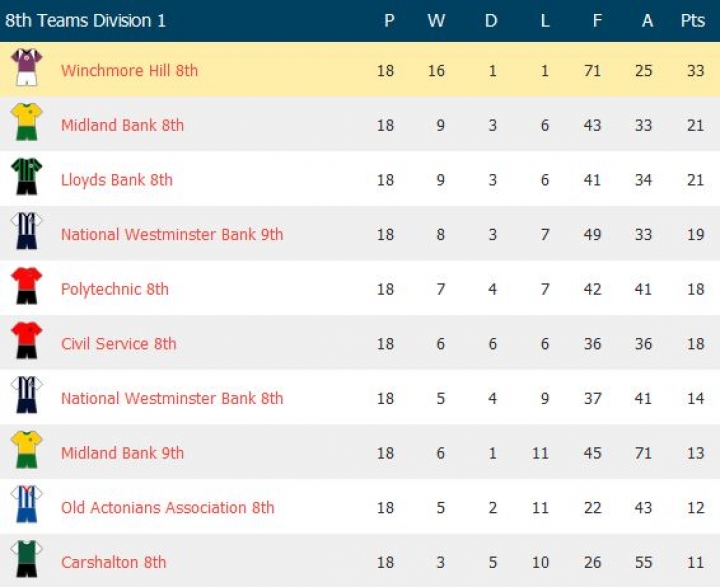Viewport: 720px width, 587px height.
Task: Click National Westminster Bank 9th kit icon
Action: pyautogui.click(x=26, y=232)
